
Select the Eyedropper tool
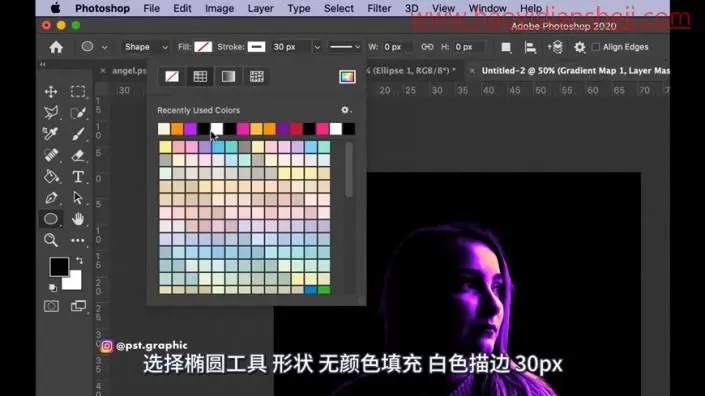(x=51, y=133)
